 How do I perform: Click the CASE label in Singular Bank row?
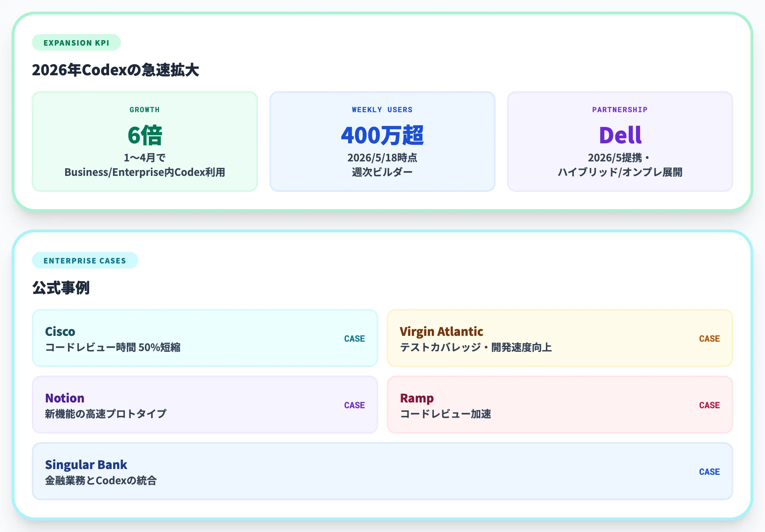[710, 472]
